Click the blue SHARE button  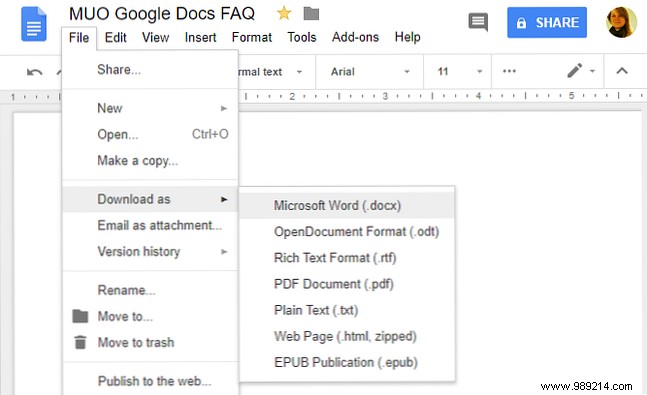(547, 22)
